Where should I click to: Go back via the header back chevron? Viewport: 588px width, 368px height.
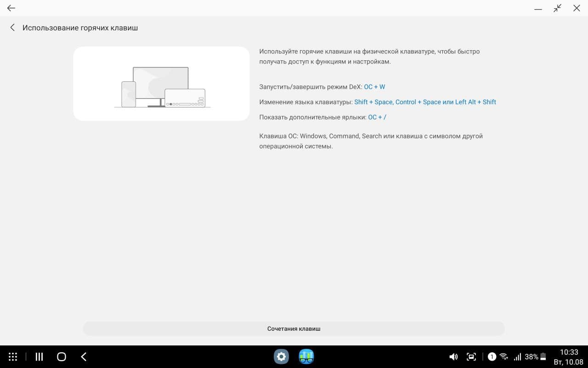click(x=12, y=27)
